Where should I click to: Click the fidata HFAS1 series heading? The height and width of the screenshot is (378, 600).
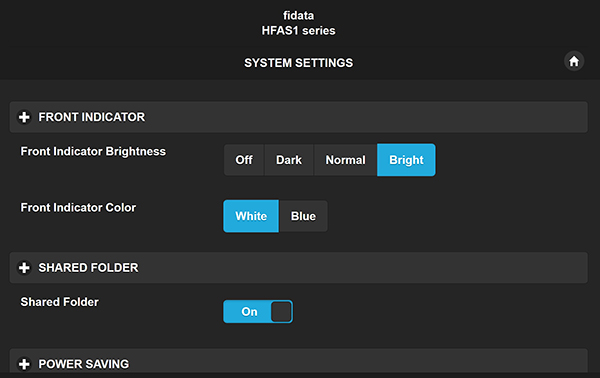point(298,23)
